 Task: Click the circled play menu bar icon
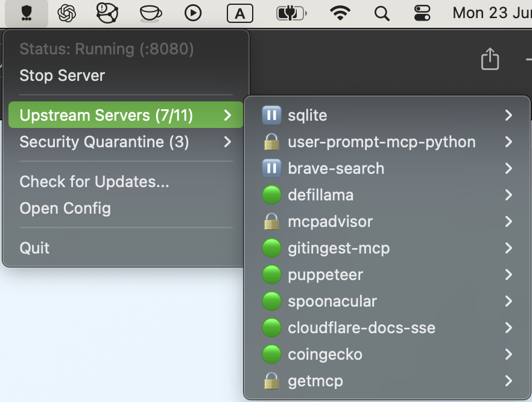tap(193, 14)
